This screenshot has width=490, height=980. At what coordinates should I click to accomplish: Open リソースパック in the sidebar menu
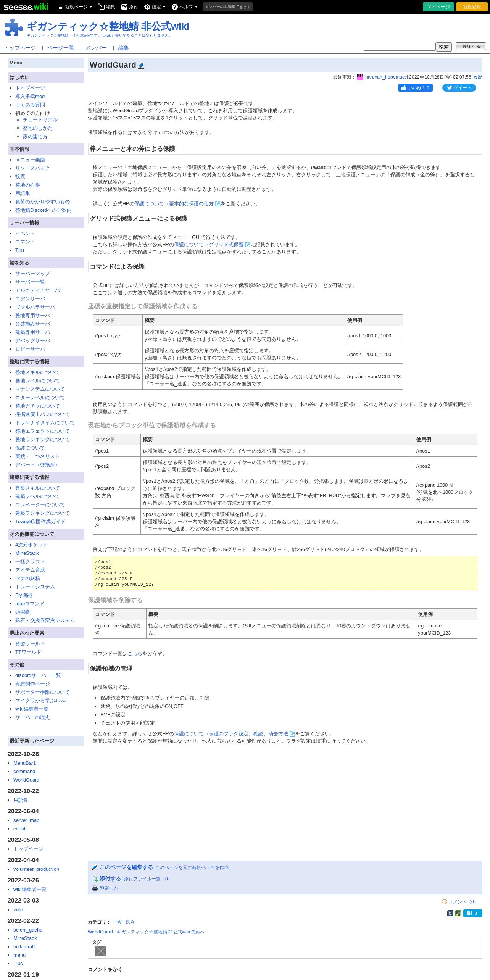[x=32, y=168]
